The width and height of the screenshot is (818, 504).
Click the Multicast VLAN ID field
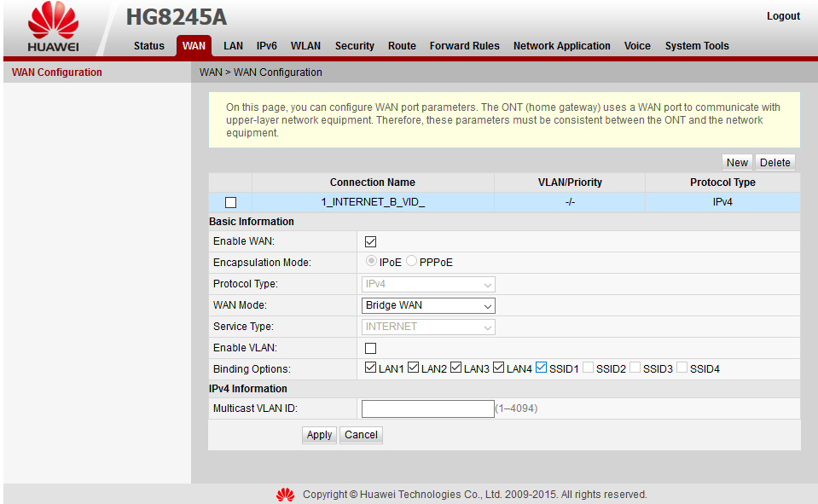(428, 409)
